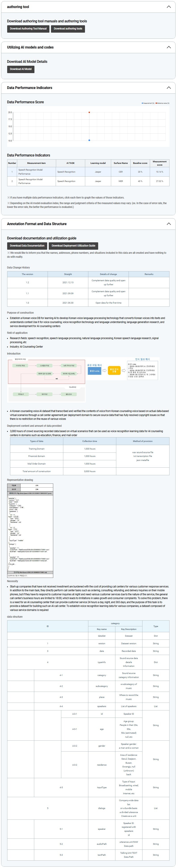Image resolution: width=178 pixels, height=868 pixels.
Task: Toggle Measurement (%) series in chart legend
Action: tap(148, 103)
